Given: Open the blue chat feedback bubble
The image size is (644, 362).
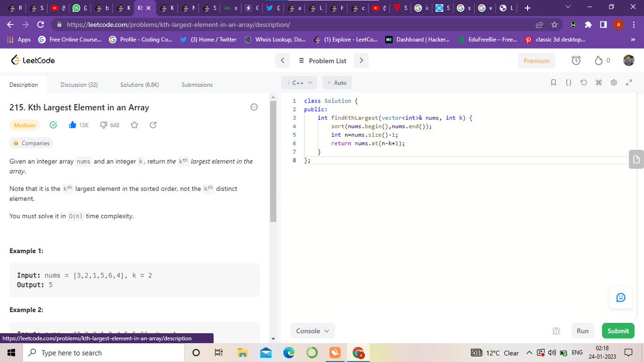Looking at the screenshot, I should point(621,297).
